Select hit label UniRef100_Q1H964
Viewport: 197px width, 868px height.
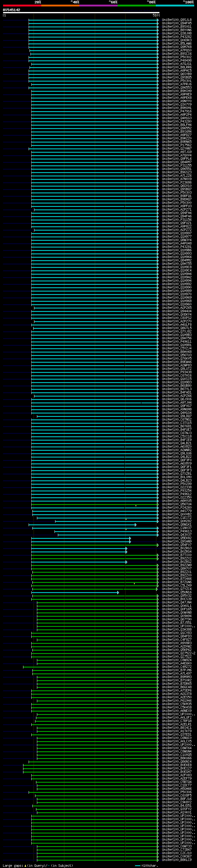(176, 257)
